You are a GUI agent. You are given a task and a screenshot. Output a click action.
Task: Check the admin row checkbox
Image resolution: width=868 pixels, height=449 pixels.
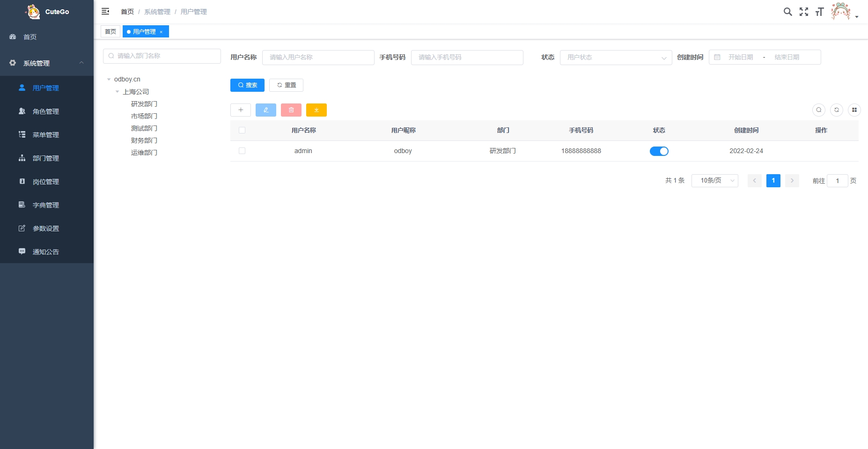[242, 151]
